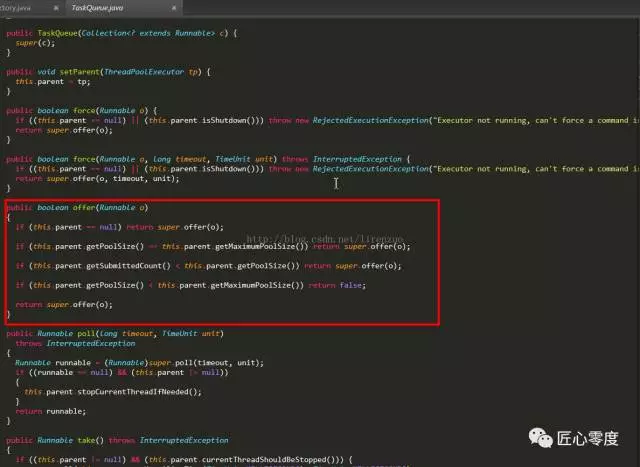Click the this.parent = tp; line
640x467 pixels.
tap(53, 82)
